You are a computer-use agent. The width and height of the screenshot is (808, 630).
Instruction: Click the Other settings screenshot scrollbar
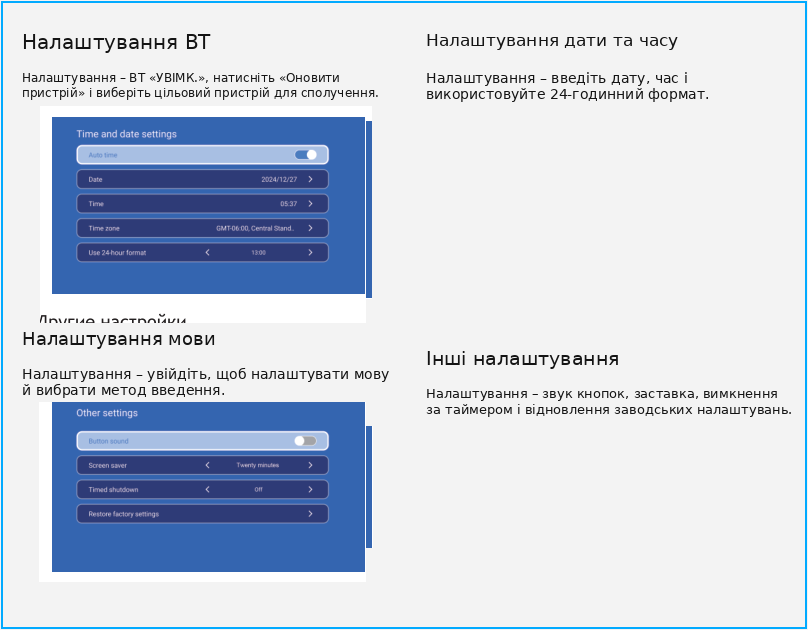pyautogui.click(x=369, y=487)
